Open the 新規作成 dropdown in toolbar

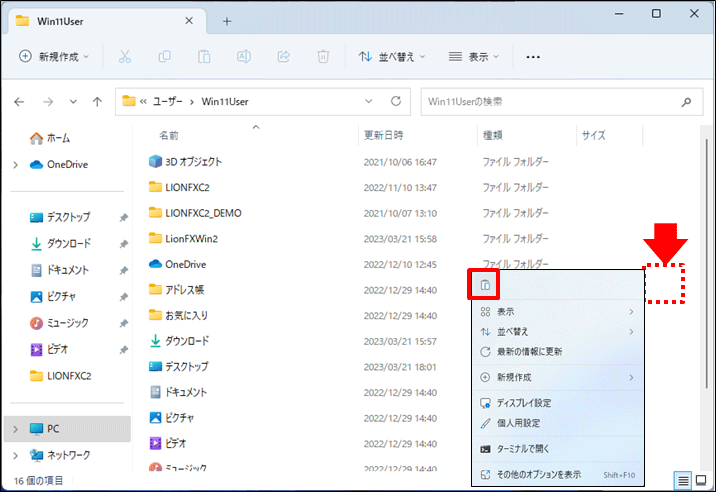pos(54,57)
